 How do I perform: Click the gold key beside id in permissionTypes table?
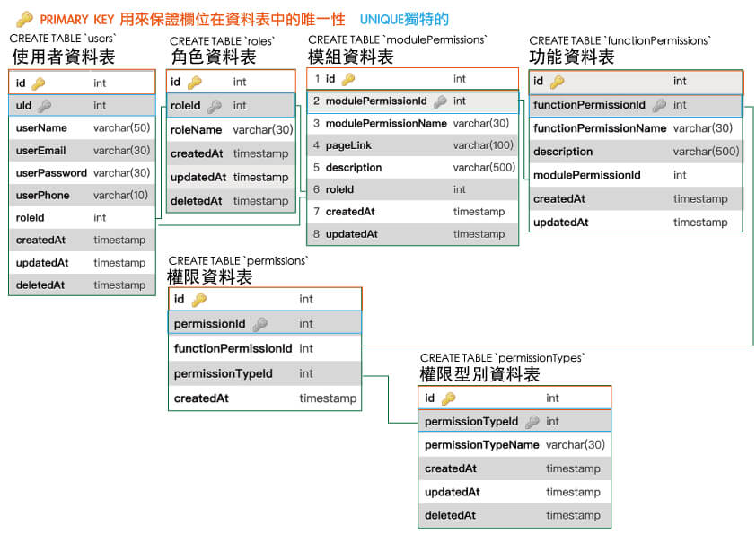click(448, 398)
